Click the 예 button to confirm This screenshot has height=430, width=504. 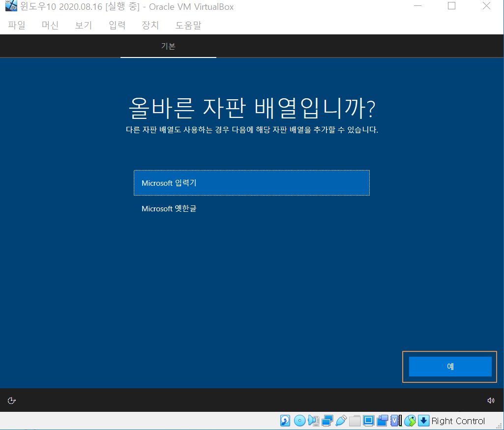[x=450, y=367]
